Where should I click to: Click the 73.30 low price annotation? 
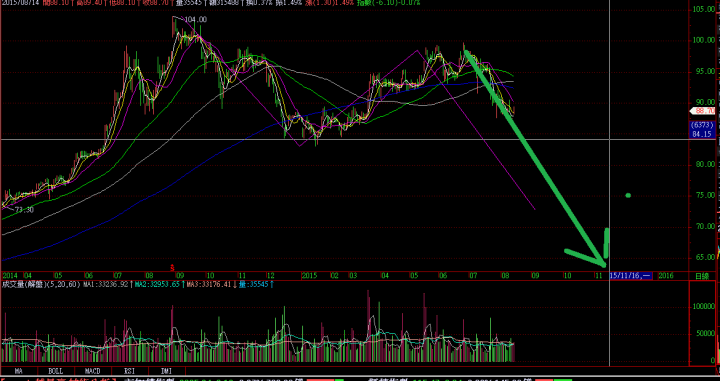coord(24,210)
